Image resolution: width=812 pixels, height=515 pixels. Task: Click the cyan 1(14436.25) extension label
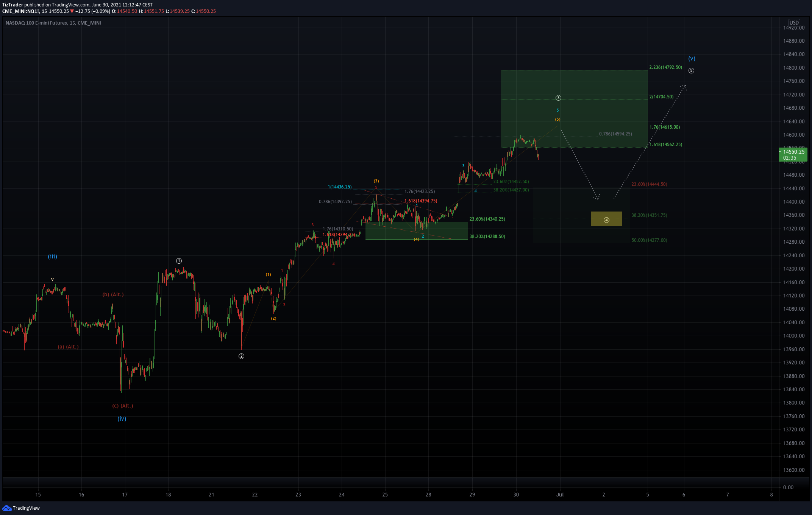(x=339, y=187)
